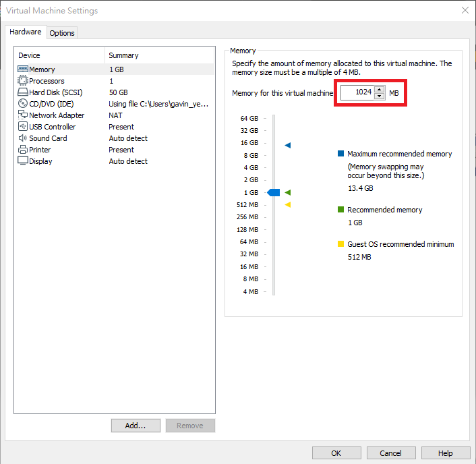Click the green recommended memory marker
The image size is (476, 464).
pyautogui.click(x=288, y=192)
